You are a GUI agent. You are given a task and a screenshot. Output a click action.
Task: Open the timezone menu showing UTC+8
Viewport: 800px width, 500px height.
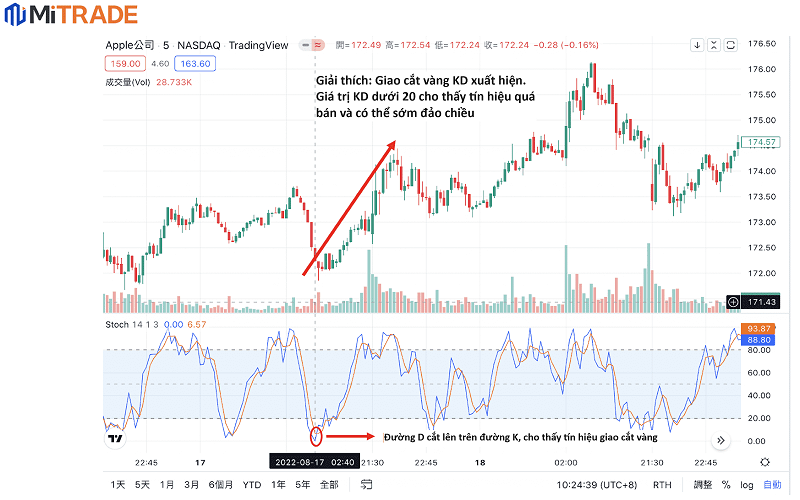coord(596,484)
